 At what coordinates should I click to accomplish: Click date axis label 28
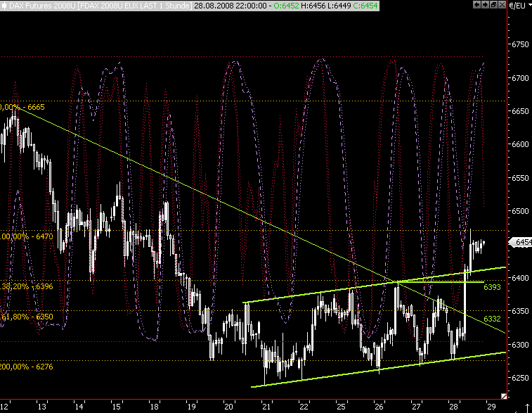pyautogui.click(x=453, y=407)
